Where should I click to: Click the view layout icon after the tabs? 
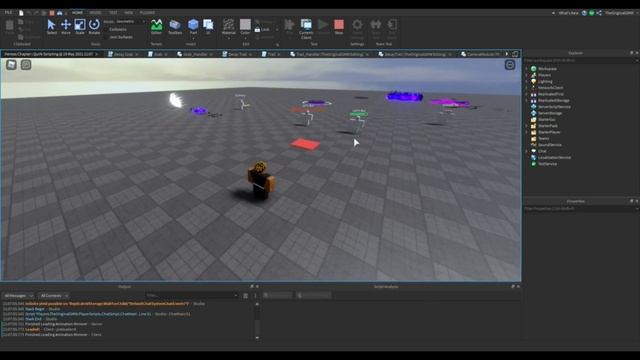coord(515,53)
